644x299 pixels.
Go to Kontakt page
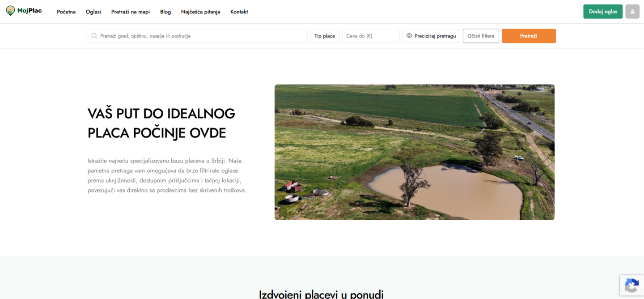click(x=239, y=12)
